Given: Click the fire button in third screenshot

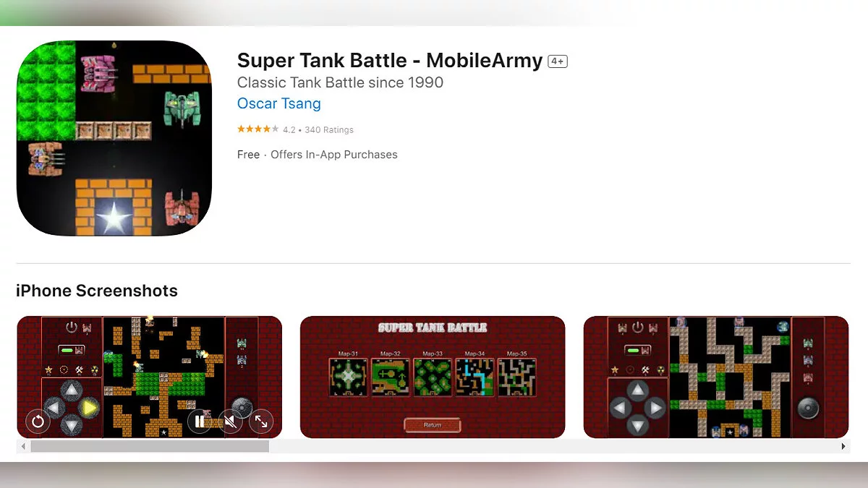Looking at the screenshot, I should coord(808,408).
